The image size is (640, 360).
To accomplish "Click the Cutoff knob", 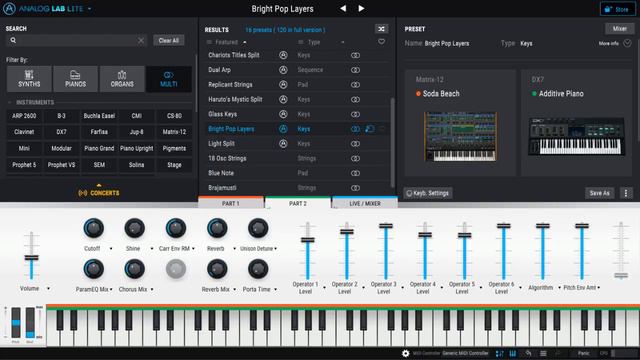I will [x=93, y=228].
